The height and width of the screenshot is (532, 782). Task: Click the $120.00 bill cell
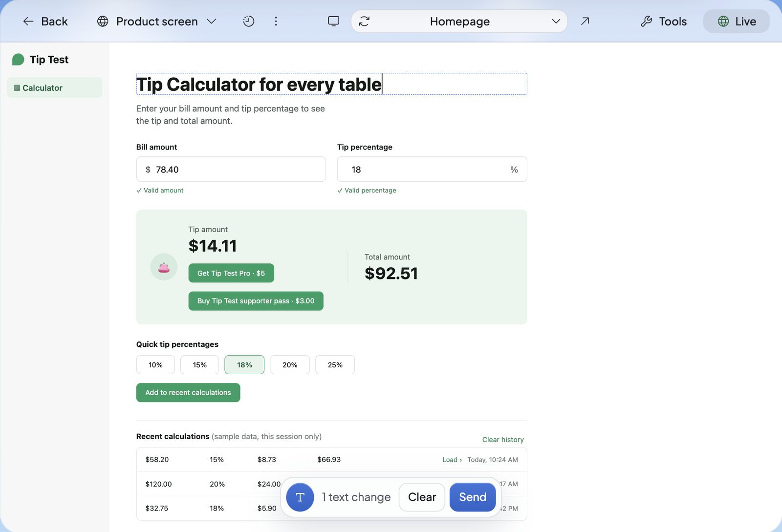pyautogui.click(x=158, y=484)
